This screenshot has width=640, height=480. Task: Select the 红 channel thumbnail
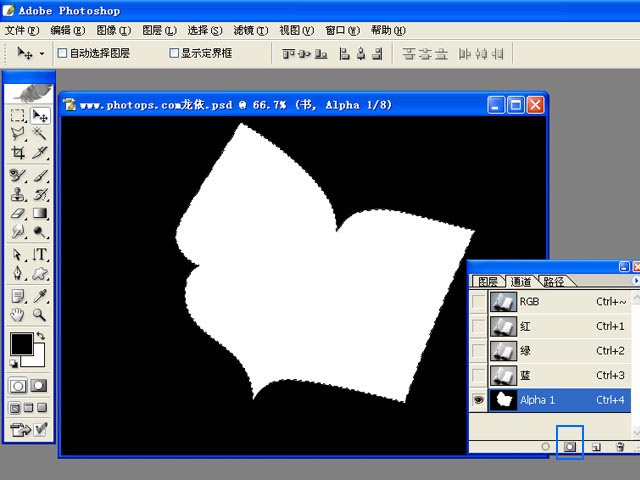tap(502, 326)
